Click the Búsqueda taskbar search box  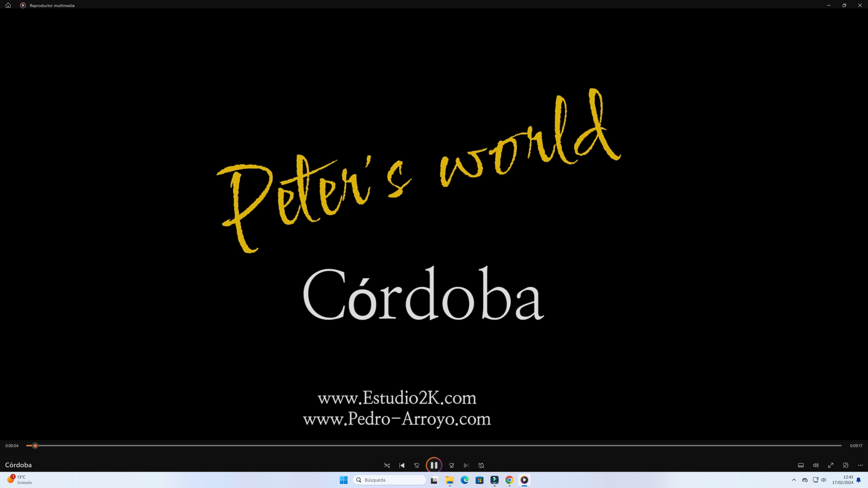pyautogui.click(x=389, y=480)
